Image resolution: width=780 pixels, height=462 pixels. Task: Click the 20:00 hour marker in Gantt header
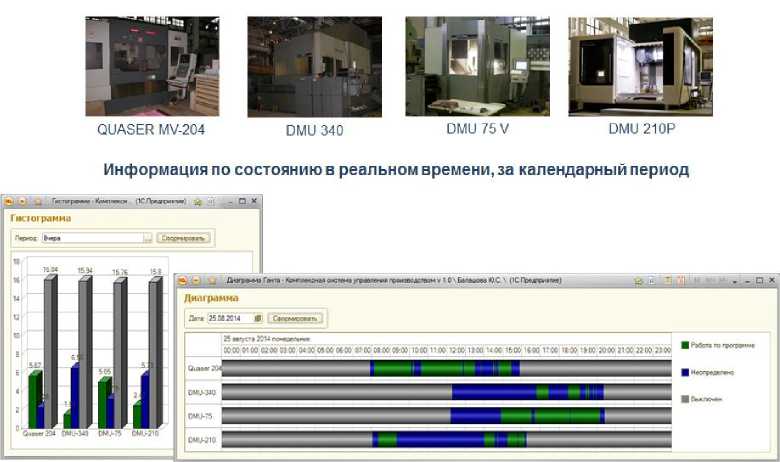tap(606, 350)
